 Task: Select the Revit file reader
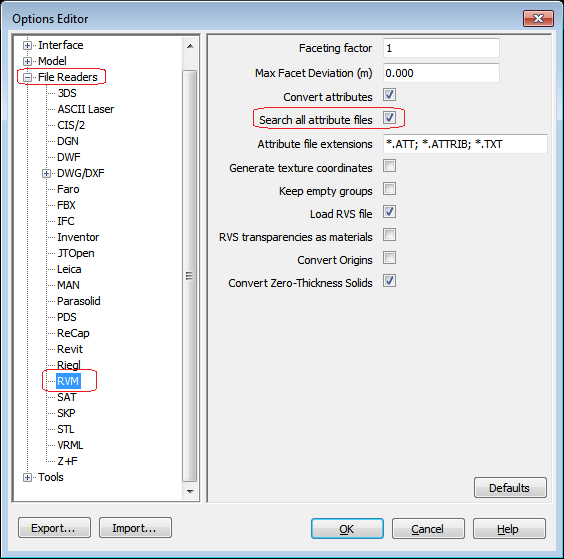[x=70, y=349]
